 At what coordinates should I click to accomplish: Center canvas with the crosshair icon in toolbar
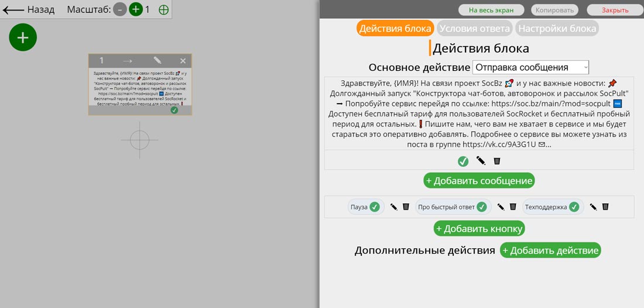(x=163, y=10)
